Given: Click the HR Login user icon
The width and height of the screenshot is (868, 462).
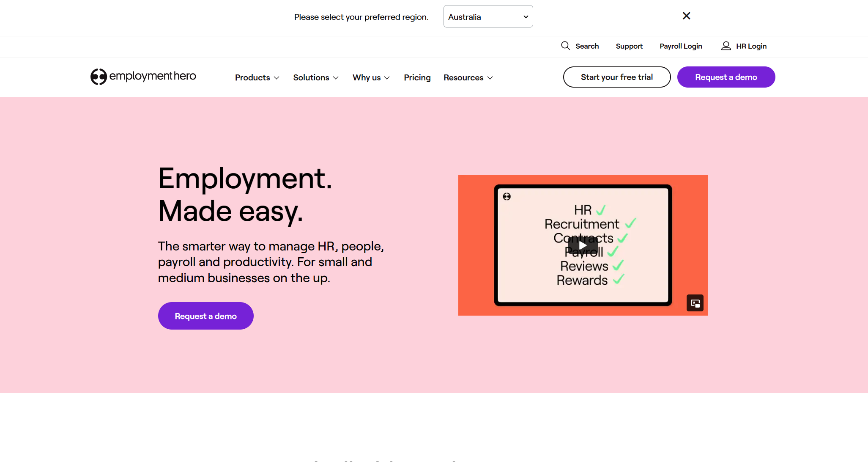Looking at the screenshot, I should coord(726,46).
